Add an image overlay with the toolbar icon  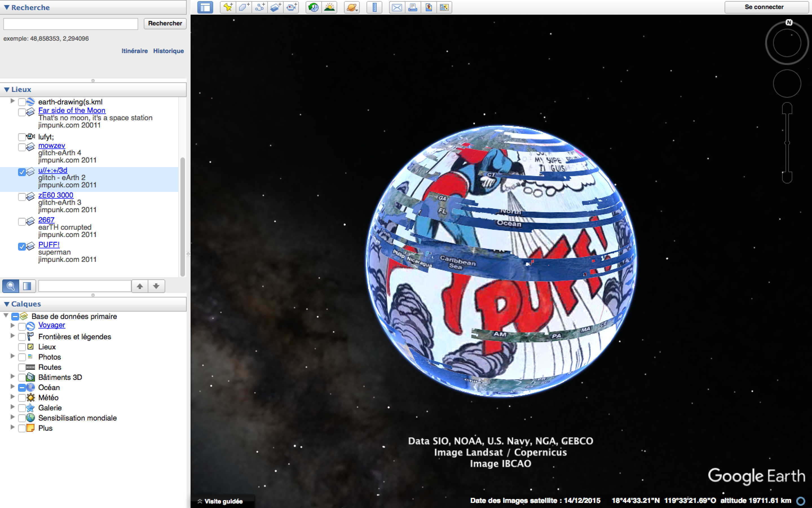(275, 7)
